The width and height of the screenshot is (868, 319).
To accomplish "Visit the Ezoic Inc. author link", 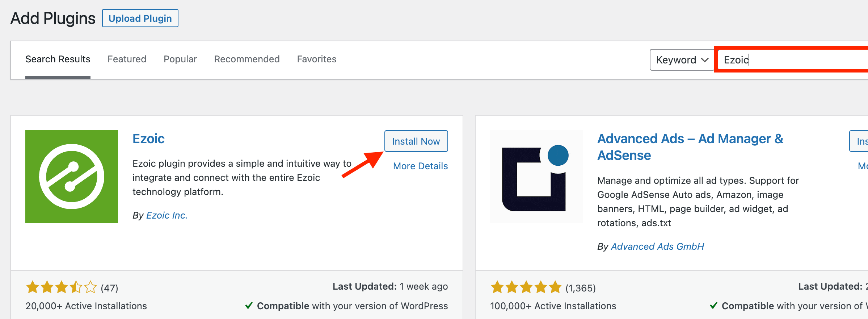I will click(x=167, y=215).
